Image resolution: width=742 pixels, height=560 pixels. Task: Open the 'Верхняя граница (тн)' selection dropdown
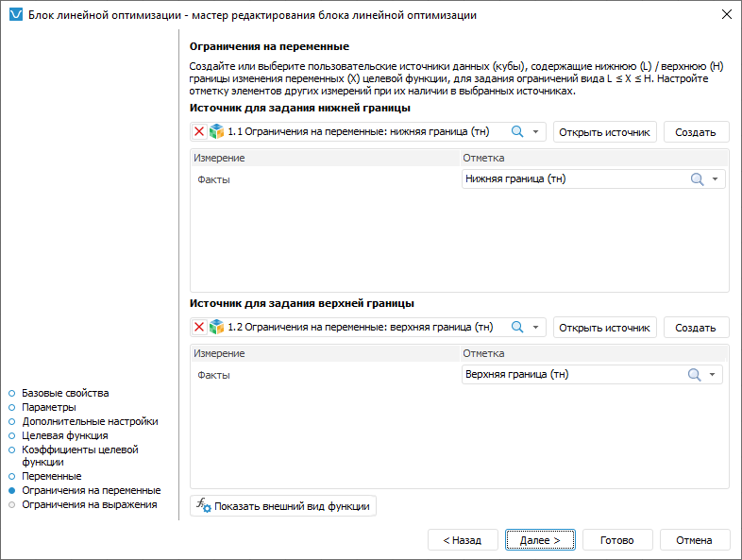click(715, 375)
